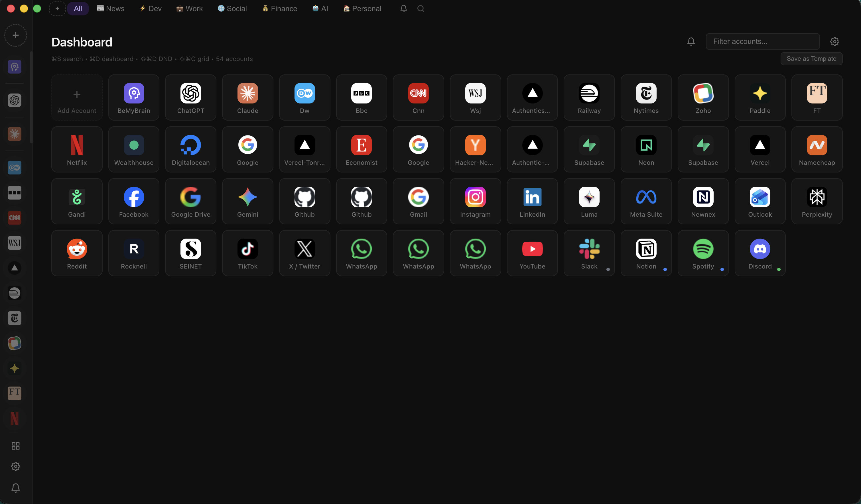
Task: Open the Slack tile
Action: (x=589, y=253)
